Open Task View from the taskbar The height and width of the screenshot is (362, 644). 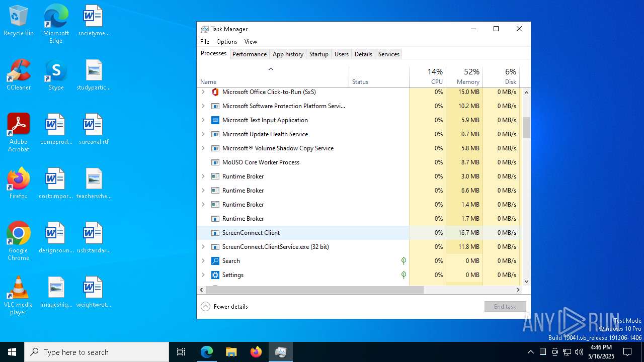click(181, 352)
